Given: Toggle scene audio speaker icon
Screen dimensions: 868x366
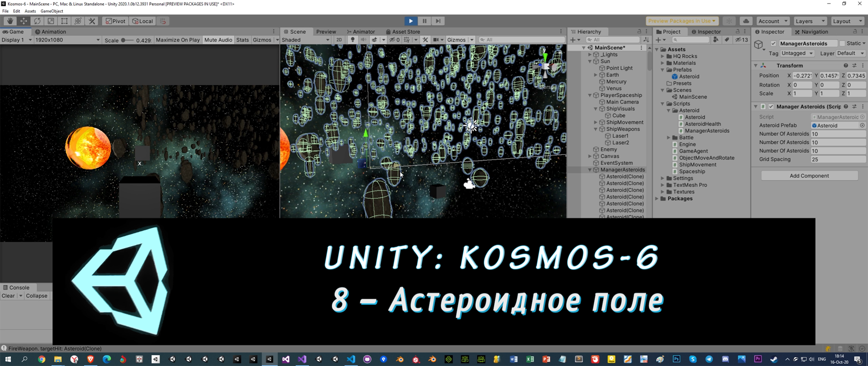Looking at the screenshot, I should point(364,40).
